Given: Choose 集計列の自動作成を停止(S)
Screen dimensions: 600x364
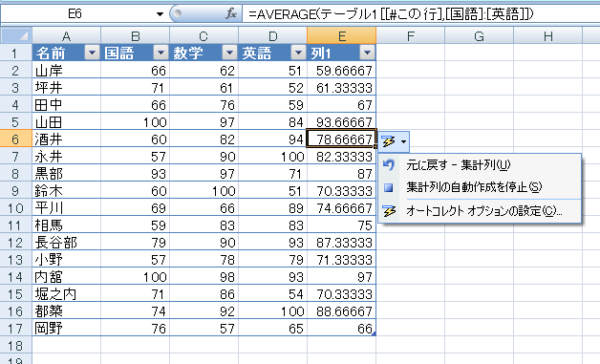Looking at the screenshot, I should click(x=480, y=187).
